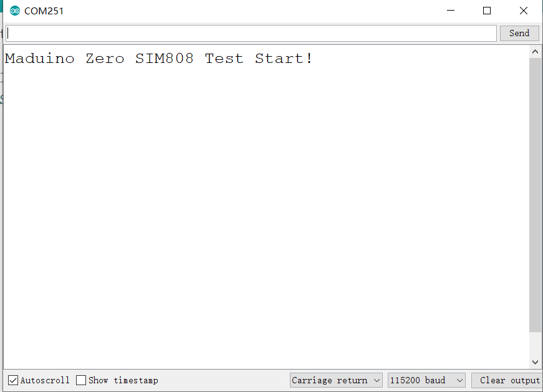Minimize the COM251 serial monitor window
Screen dimensions: 543x392
pos(451,11)
